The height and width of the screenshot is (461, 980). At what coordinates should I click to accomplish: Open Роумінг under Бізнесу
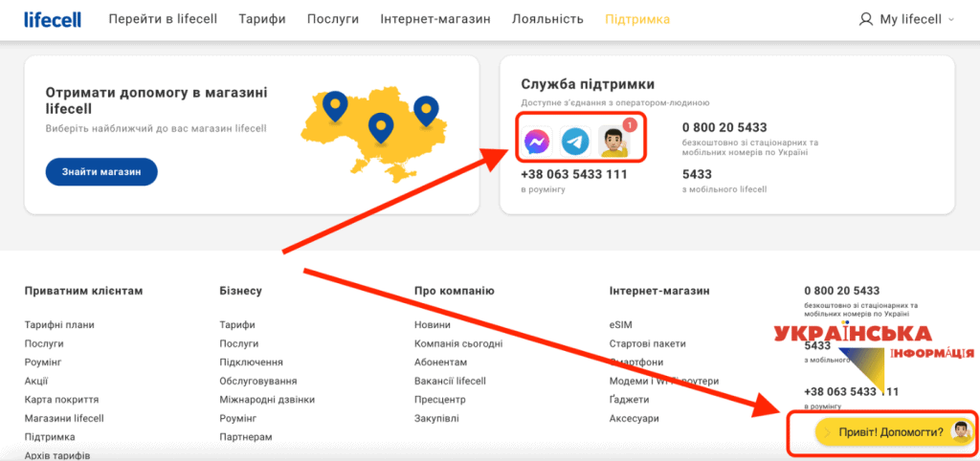pos(238,419)
